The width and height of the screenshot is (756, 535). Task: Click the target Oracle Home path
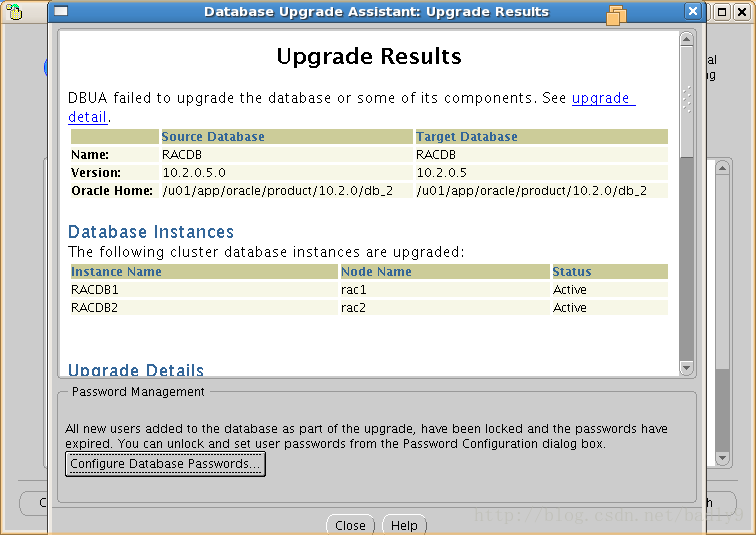(x=531, y=191)
